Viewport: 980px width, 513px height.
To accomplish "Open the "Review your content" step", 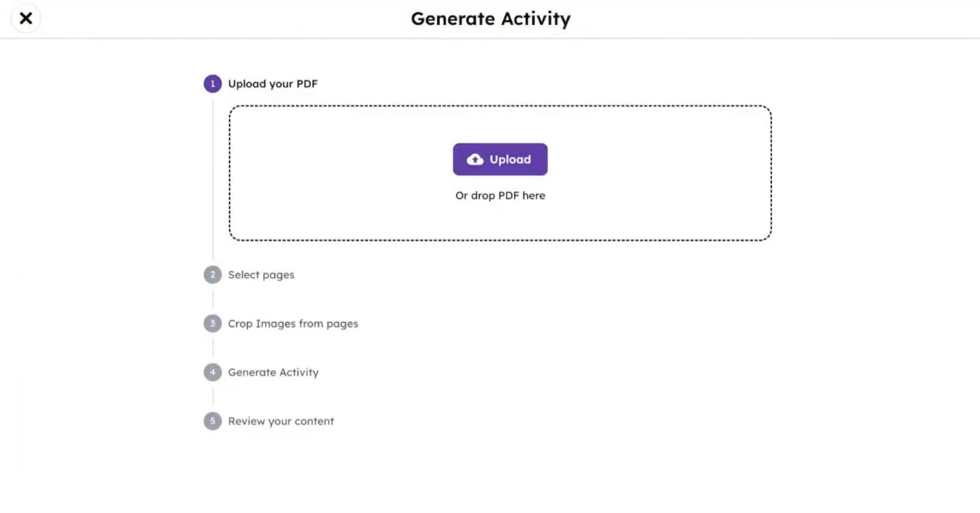I will click(281, 421).
